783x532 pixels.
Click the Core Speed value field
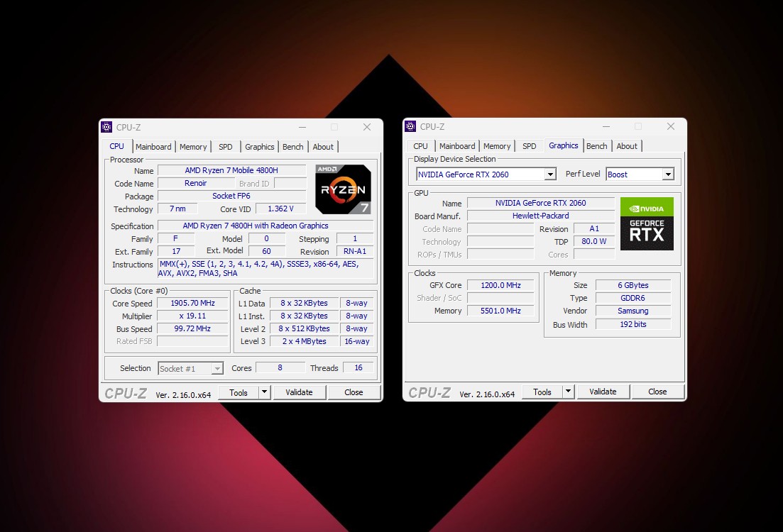click(192, 304)
